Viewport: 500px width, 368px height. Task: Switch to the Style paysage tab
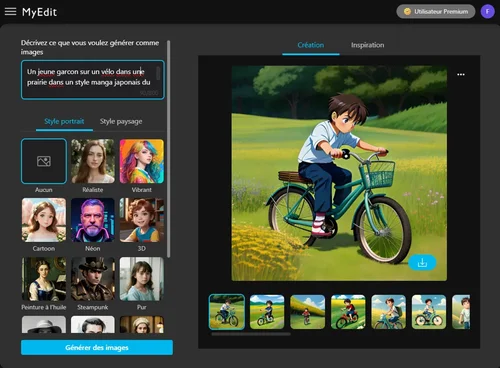pyautogui.click(x=121, y=121)
